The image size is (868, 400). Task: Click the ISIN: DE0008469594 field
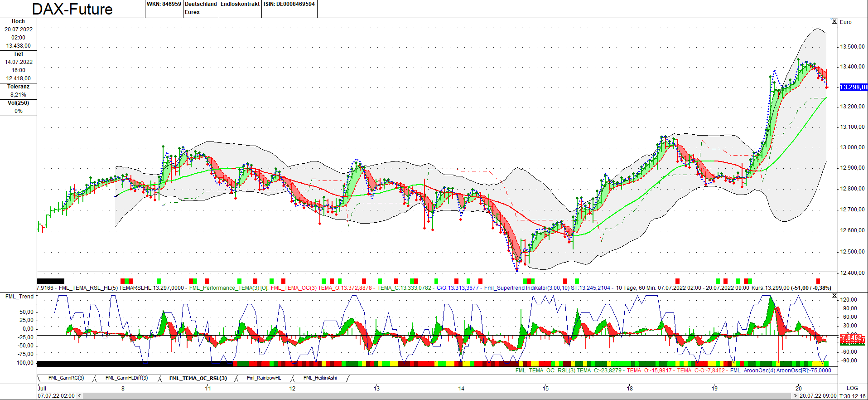[289, 4]
